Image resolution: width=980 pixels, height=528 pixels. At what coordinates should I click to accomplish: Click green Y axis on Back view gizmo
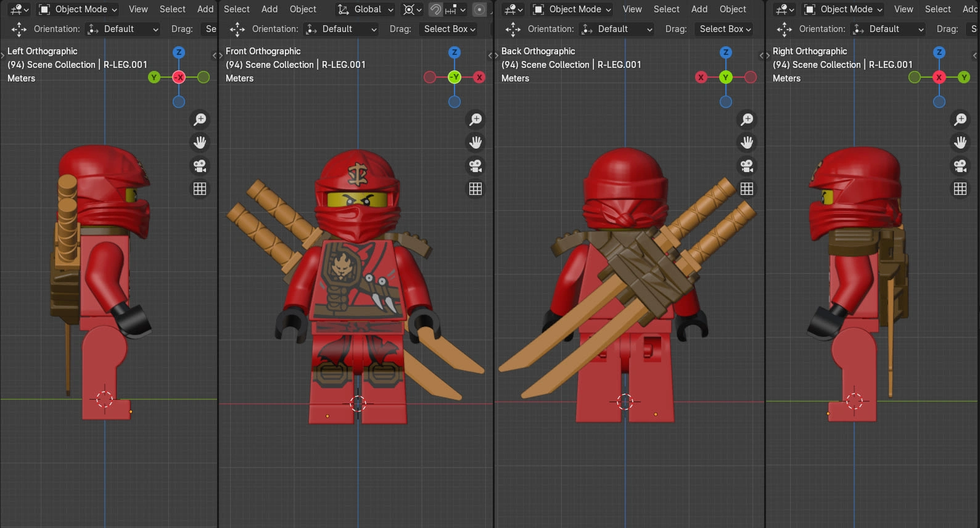pos(726,77)
